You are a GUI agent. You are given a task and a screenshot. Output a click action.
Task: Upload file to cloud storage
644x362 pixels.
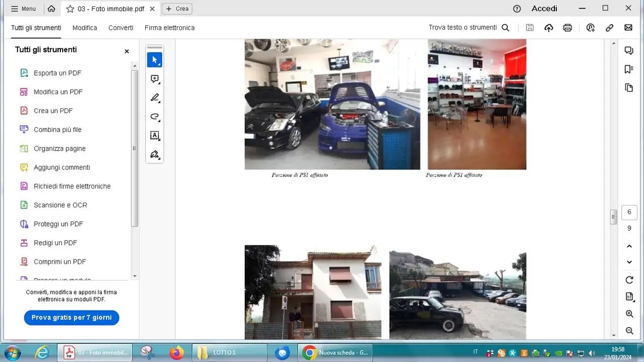[x=549, y=28]
